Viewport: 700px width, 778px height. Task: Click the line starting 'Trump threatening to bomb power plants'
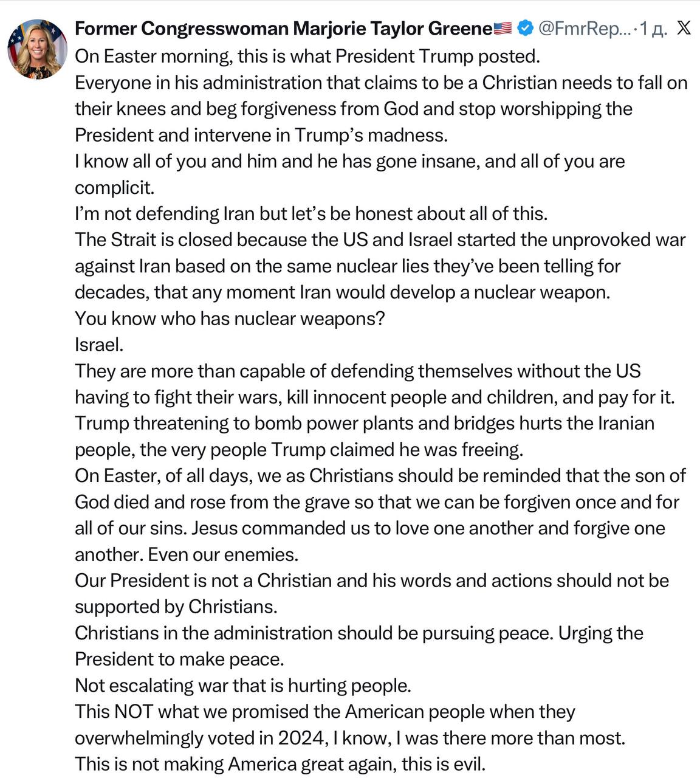tap(364, 423)
